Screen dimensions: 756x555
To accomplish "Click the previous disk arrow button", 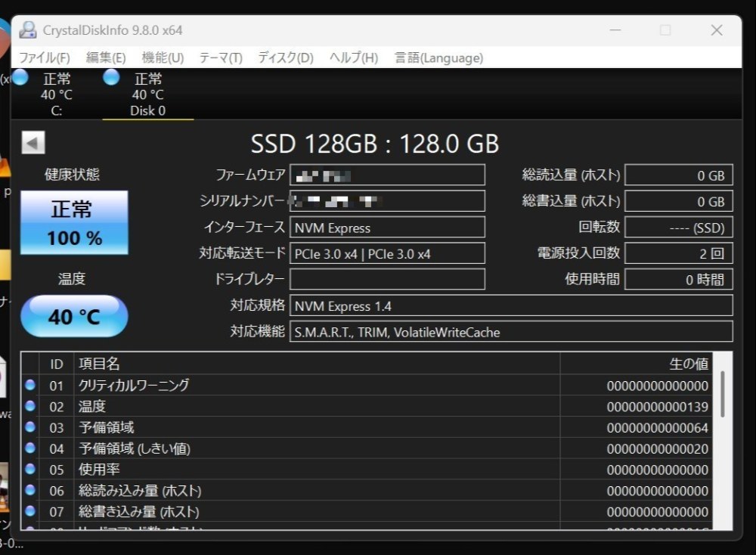I will click(x=33, y=143).
